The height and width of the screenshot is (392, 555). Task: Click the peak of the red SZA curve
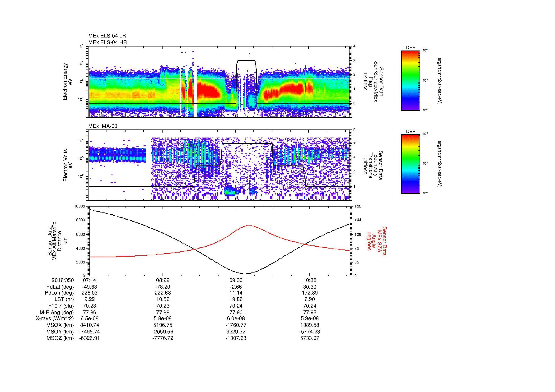click(249, 225)
